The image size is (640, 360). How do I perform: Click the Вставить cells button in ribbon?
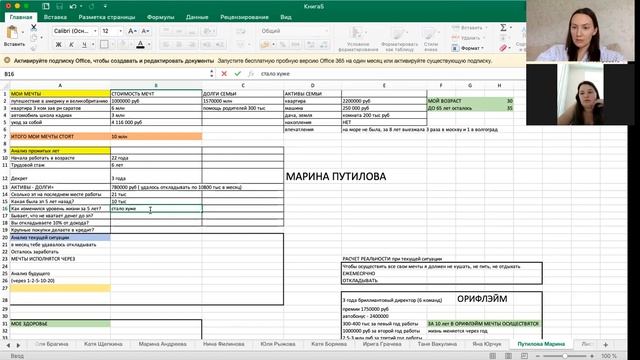[x=469, y=28]
